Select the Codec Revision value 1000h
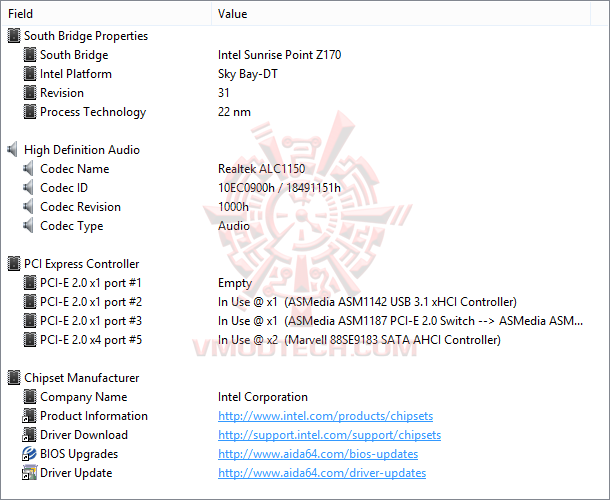The width and height of the screenshot is (610, 500). click(x=233, y=207)
